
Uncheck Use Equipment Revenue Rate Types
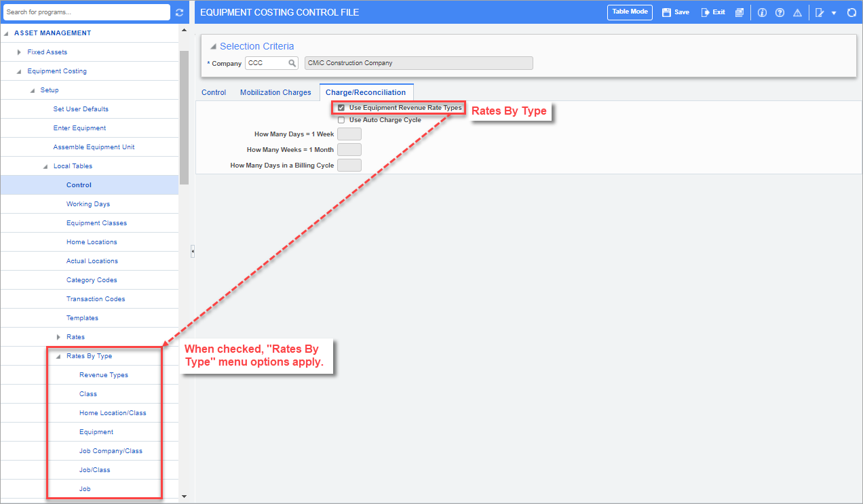pos(341,108)
